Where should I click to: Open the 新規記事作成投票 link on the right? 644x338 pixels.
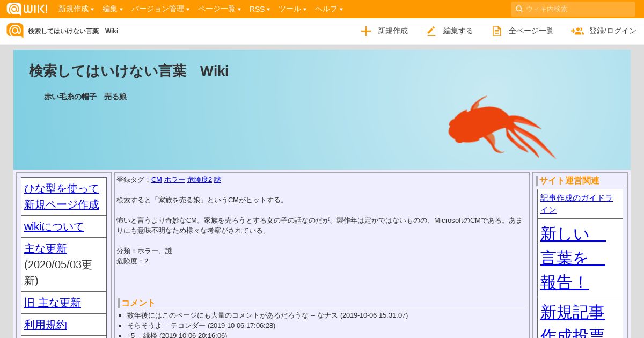573,321
